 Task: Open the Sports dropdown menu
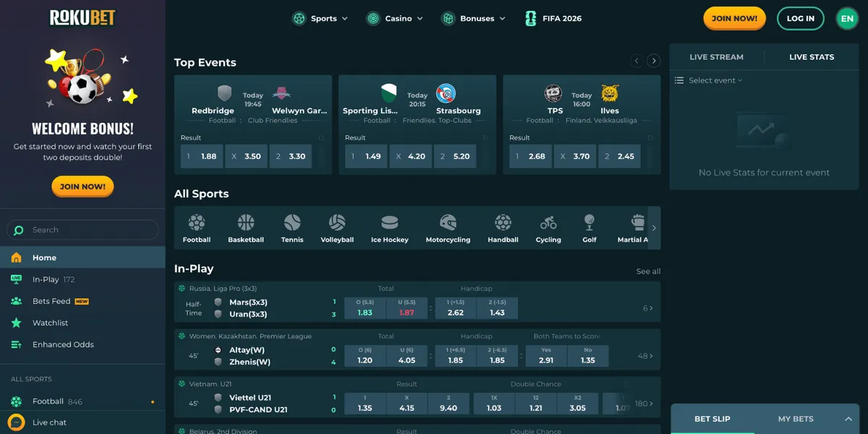320,18
